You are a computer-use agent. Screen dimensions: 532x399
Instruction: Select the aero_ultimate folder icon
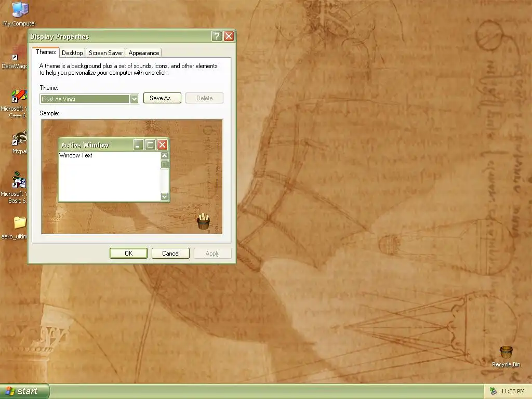[x=20, y=223]
